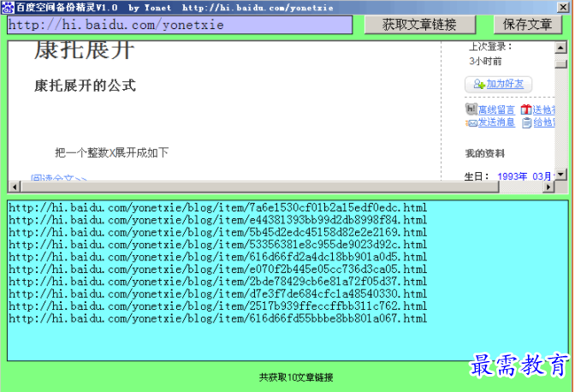Click the horizontal scrollbar thumb
This screenshot has width=575, height=392.
point(260,187)
